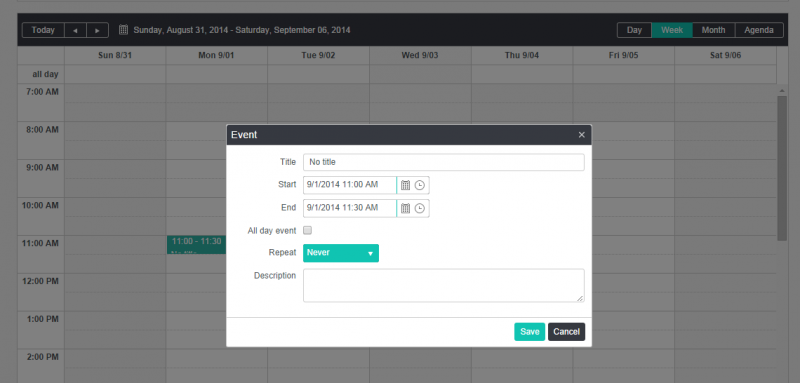Click the Description text area
Screen dimensions: 800x383
tap(443, 286)
